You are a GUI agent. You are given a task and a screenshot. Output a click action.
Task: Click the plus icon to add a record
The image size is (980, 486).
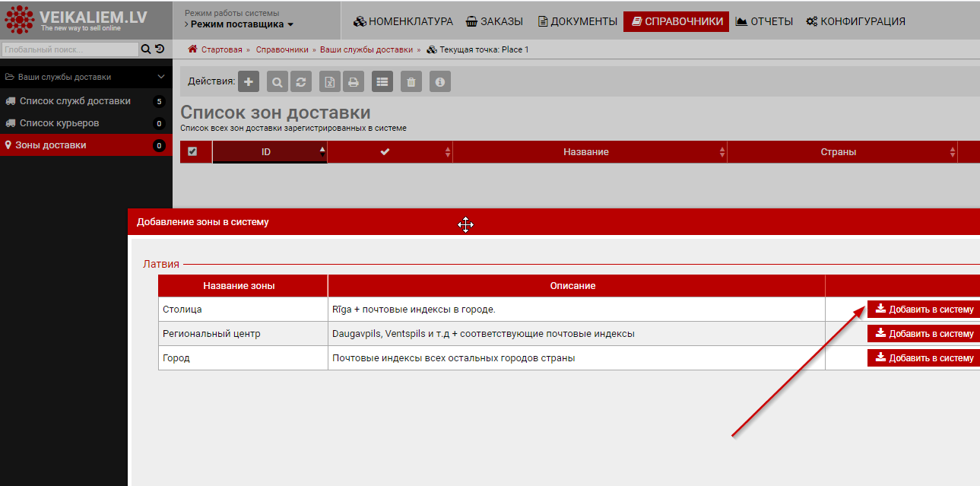pyautogui.click(x=249, y=82)
